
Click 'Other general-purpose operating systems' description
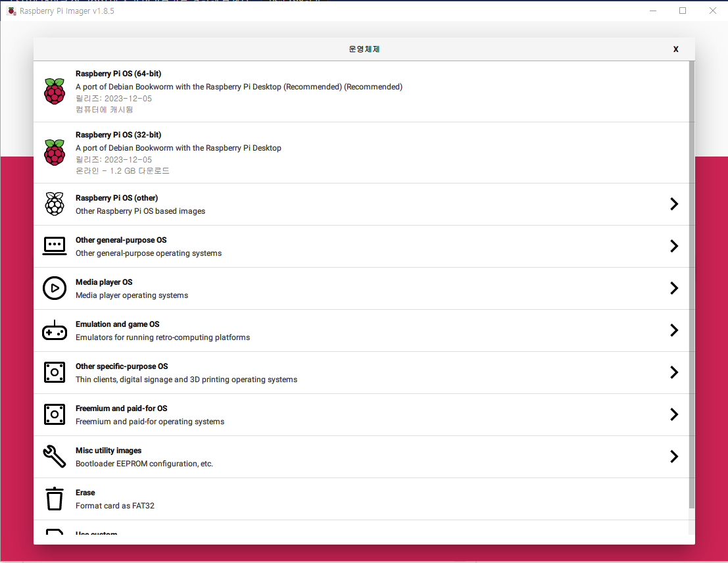[149, 253]
